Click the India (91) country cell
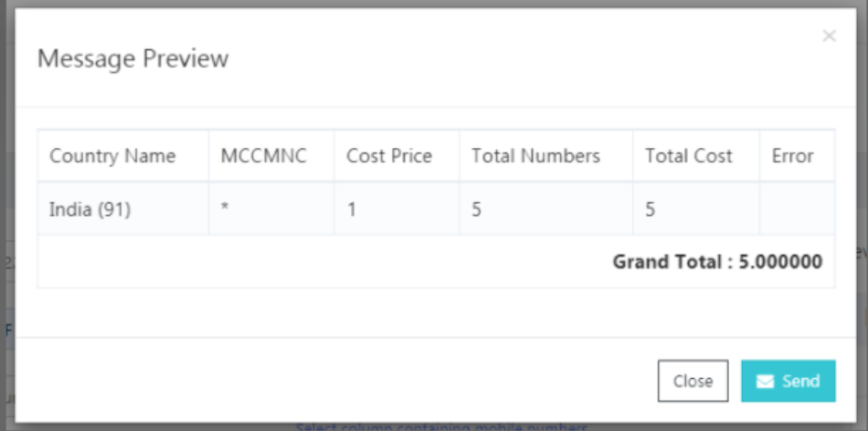 point(90,209)
